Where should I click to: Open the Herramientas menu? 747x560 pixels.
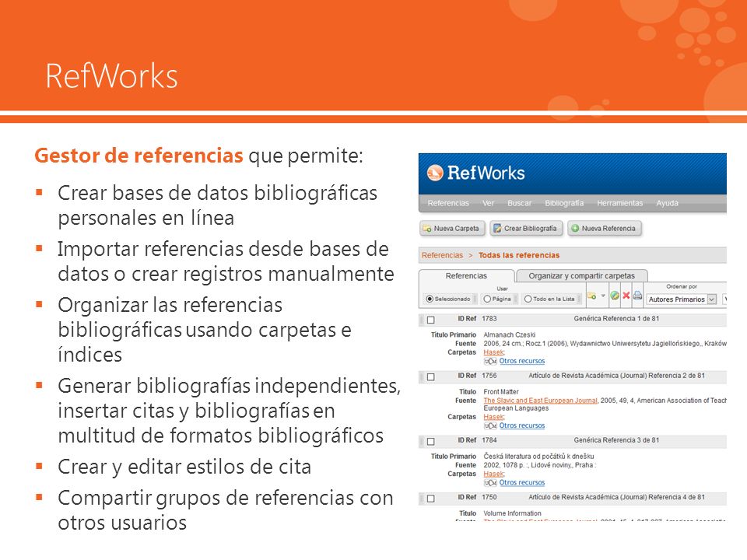[620, 203]
